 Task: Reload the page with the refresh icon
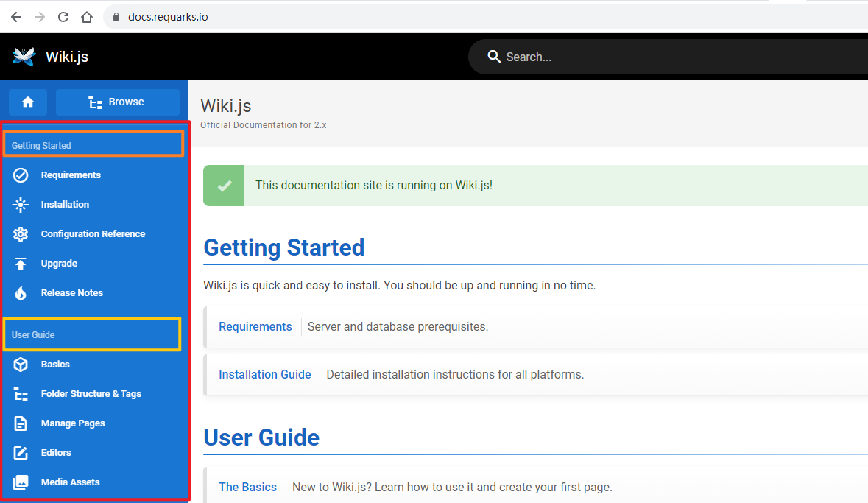click(x=63, y=17)
